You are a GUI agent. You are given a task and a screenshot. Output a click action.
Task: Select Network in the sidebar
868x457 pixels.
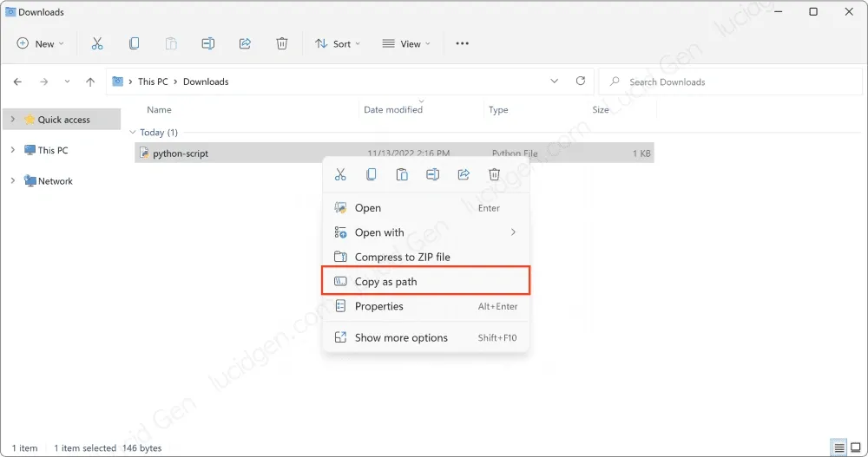56,181
